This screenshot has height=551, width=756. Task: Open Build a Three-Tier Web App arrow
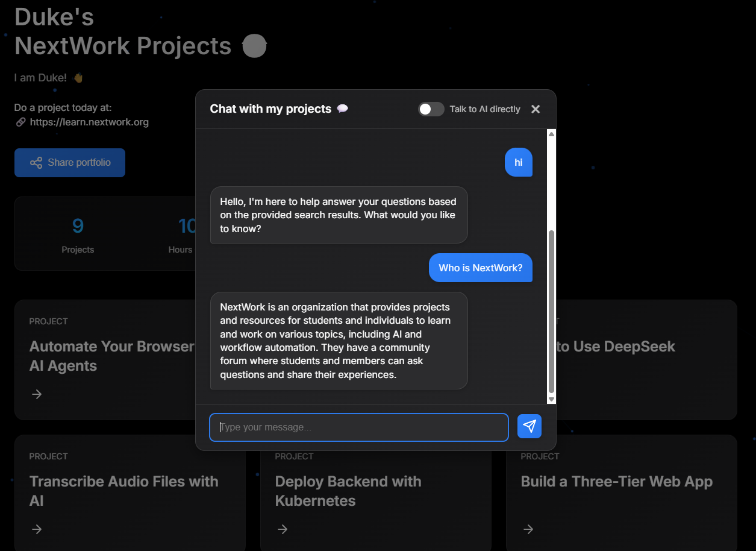(528, 529)
